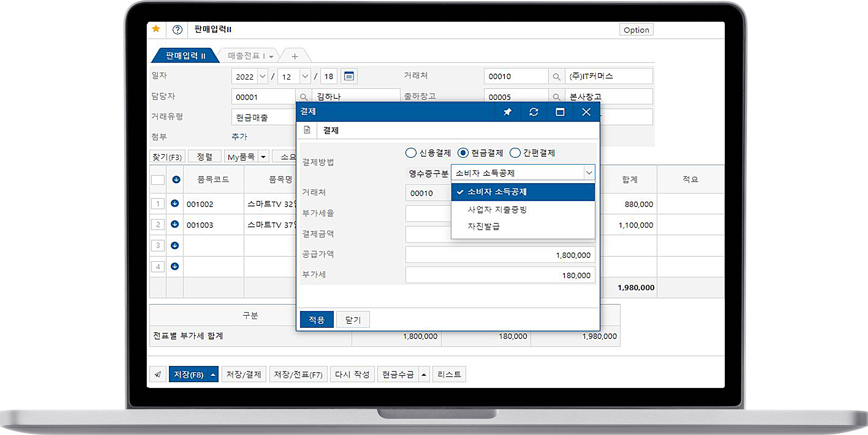Click the 저장/결제 button
The image size is (868, 435).
pyautogui.click(x=243, y=374)
